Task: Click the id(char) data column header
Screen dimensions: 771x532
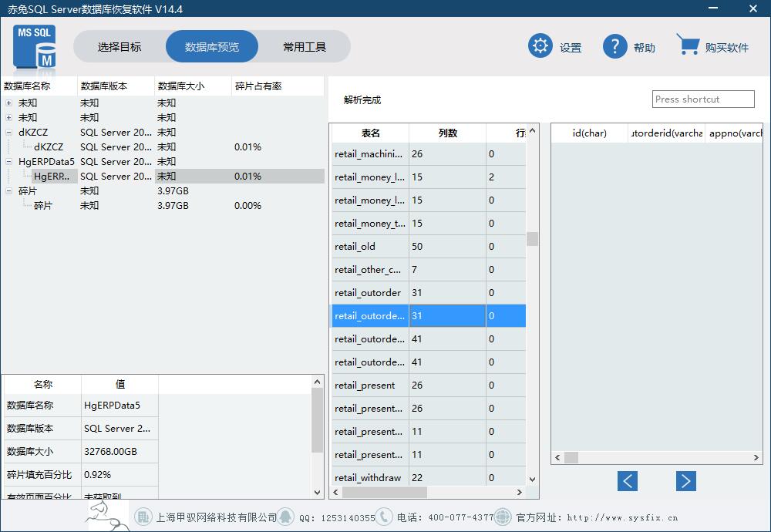Action: pos(590,133)
